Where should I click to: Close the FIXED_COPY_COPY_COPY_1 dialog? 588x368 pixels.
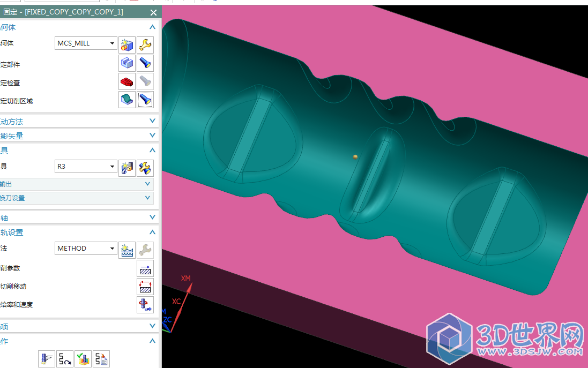[153, 12]
